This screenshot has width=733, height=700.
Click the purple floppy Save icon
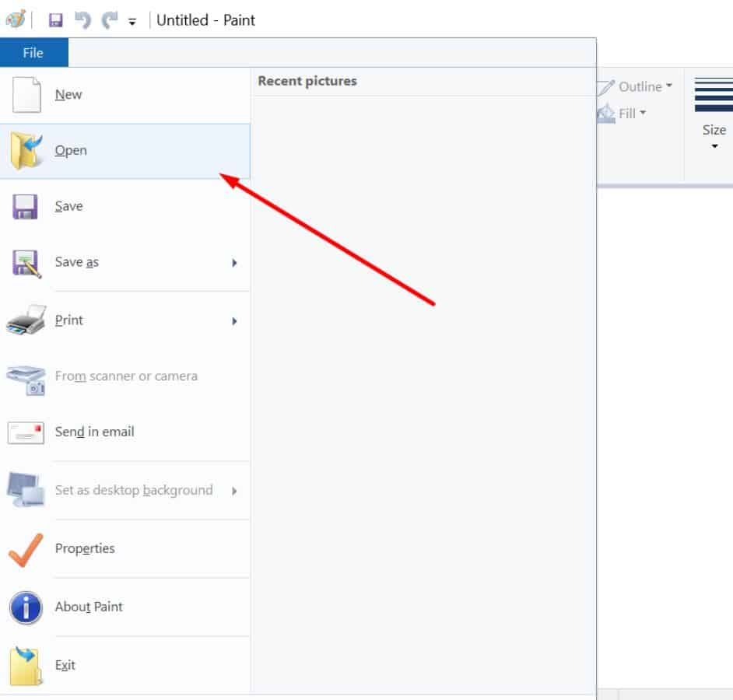[26, 207]
